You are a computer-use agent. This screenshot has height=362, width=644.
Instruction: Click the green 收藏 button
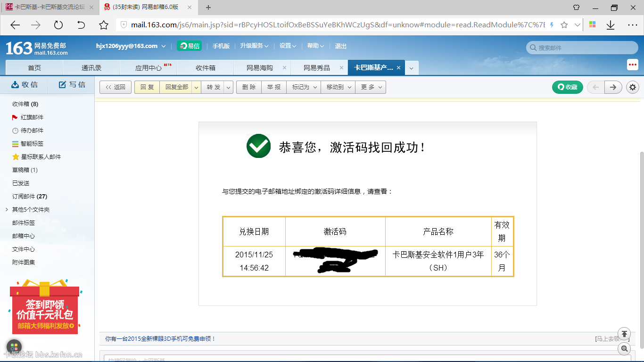click(x=568, y=87)
